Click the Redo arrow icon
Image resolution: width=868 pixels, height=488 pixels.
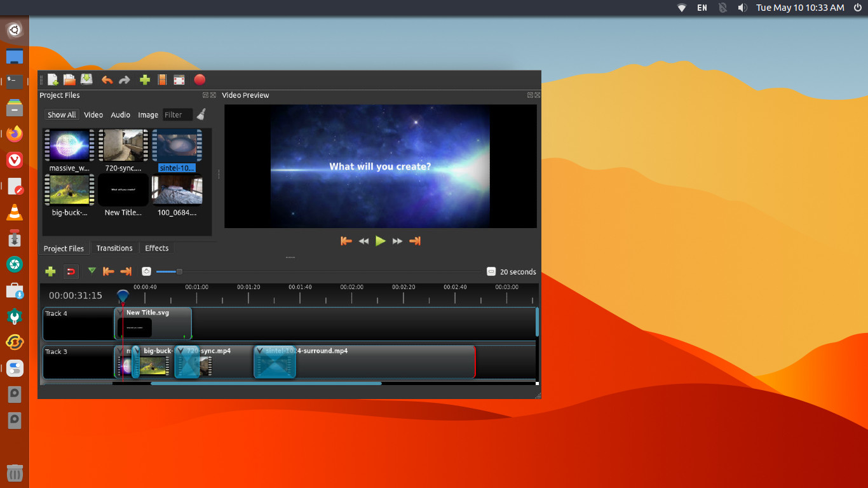pos(124,79)
